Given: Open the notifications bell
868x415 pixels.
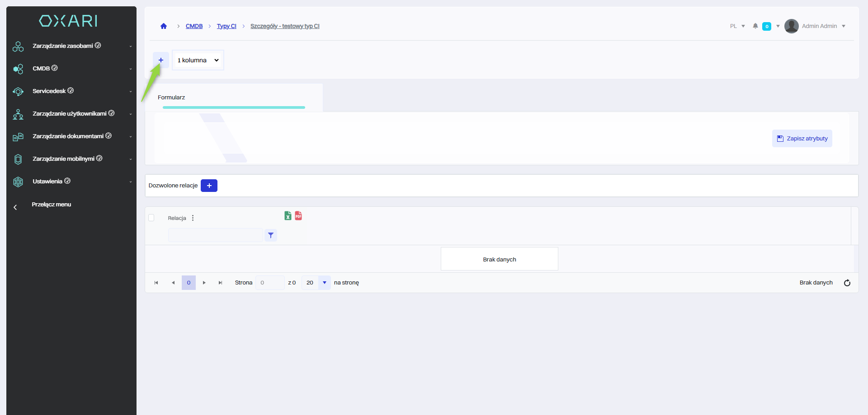Looking at the screenshot, I should (x=755, y=26).
